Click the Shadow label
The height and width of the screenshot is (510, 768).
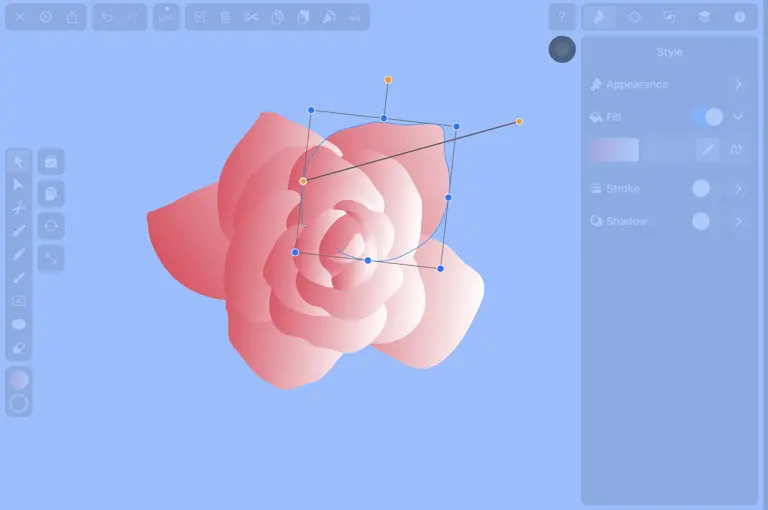pos(626,221)
